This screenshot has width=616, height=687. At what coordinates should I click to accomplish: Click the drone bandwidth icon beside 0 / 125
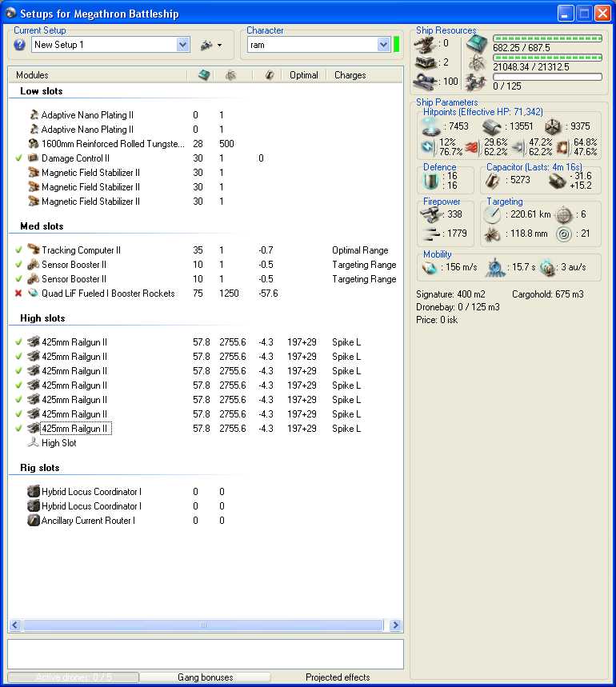click(x=477, y=82)
